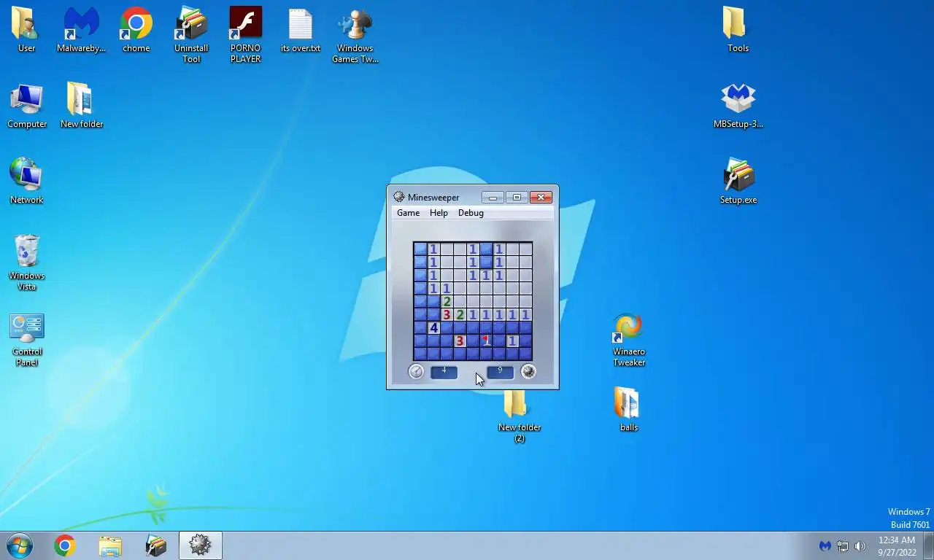Viewport: 934px width, 560px height.
Task: Uncover the top-row tile between two 1s
Action: [486, 249]
